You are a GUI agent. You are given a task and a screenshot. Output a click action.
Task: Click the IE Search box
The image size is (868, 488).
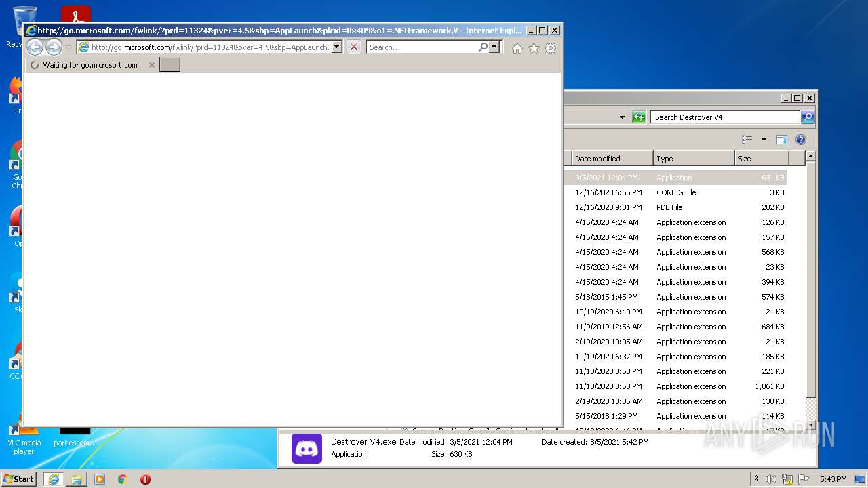tap(422, 47)
